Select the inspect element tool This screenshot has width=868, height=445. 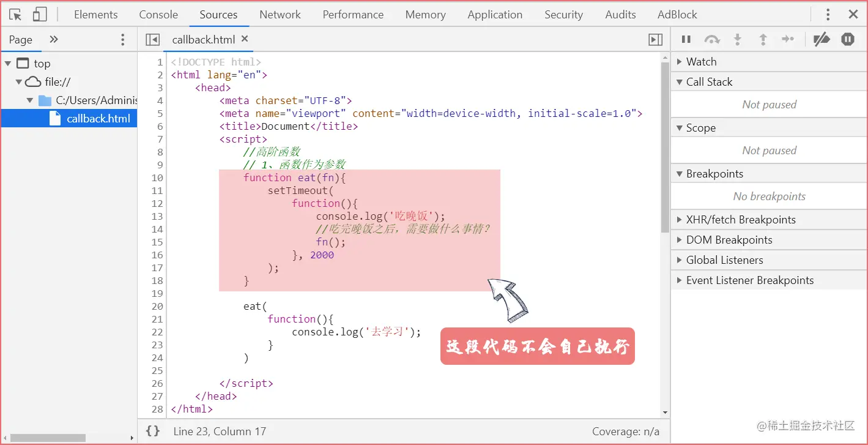[15, 14]
